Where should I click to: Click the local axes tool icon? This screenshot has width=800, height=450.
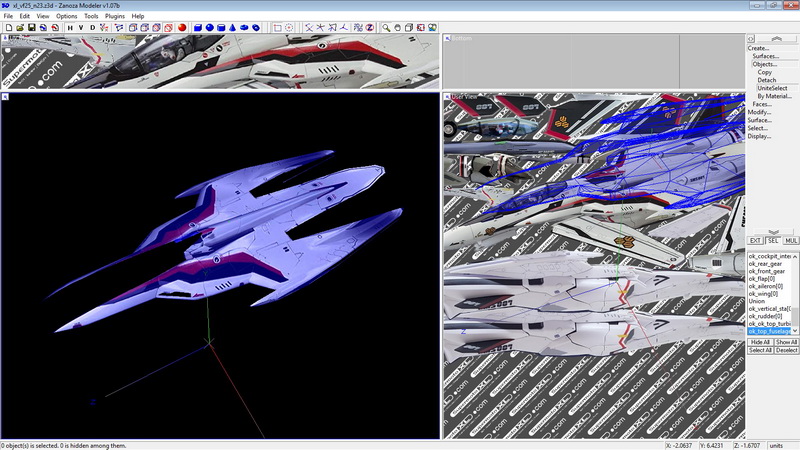(x=344, y=28)
